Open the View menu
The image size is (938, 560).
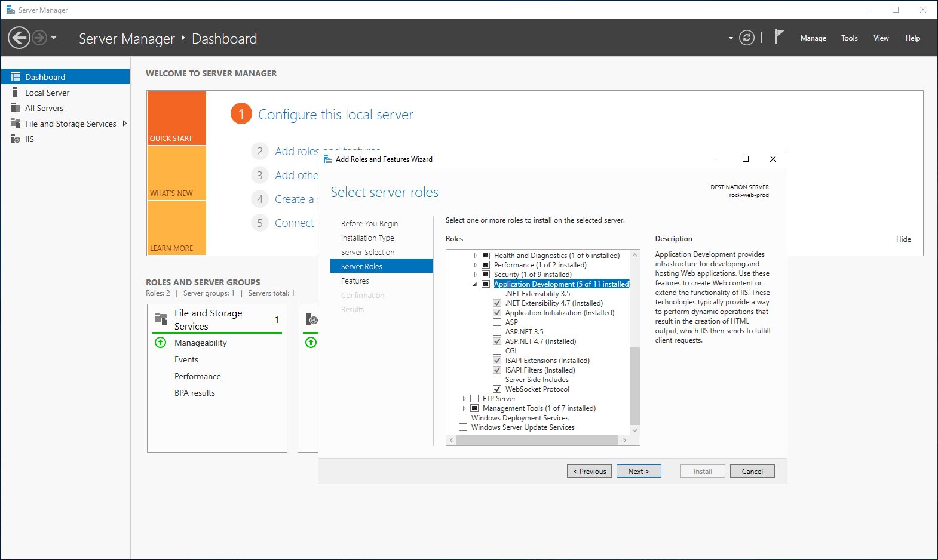click(881, 38)
